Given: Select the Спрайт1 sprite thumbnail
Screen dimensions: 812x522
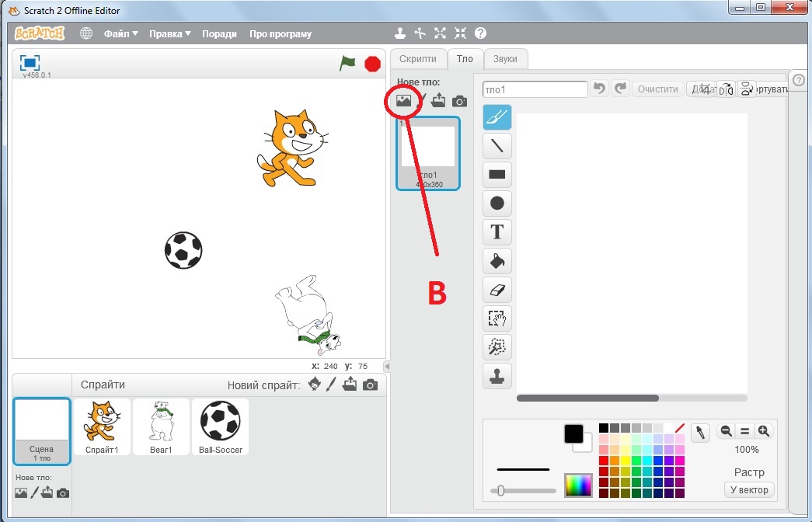Looking at the screenshot, I should click(x=102, y=426).
